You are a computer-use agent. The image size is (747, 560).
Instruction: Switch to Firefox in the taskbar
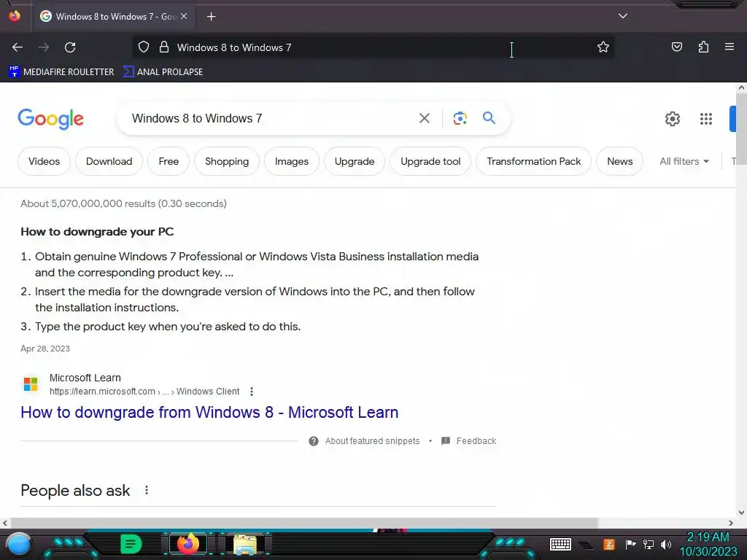pyautogui.click(x=188, y=543)
